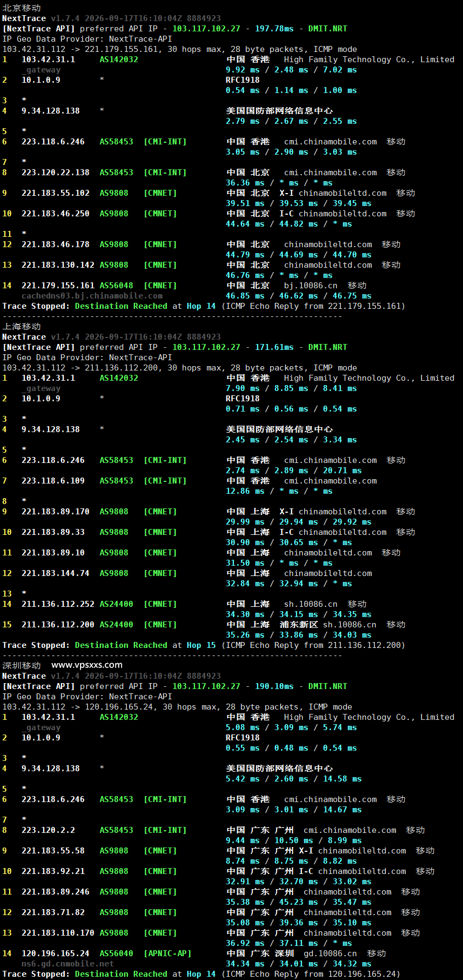Click the 197.78ms API latency value
Image resolution: width=463 pixels, height=980 pixels.
point(274,29)
